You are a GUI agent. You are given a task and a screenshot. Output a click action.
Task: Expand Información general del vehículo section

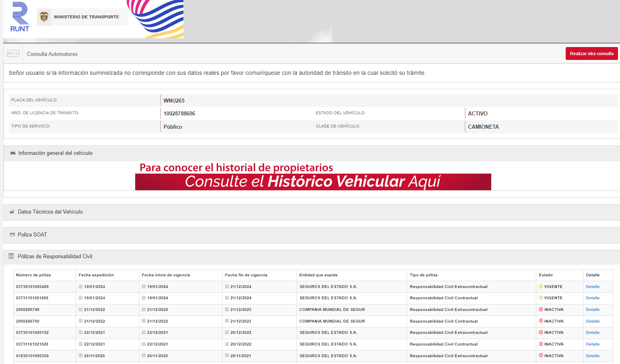[x=56, y=153]
